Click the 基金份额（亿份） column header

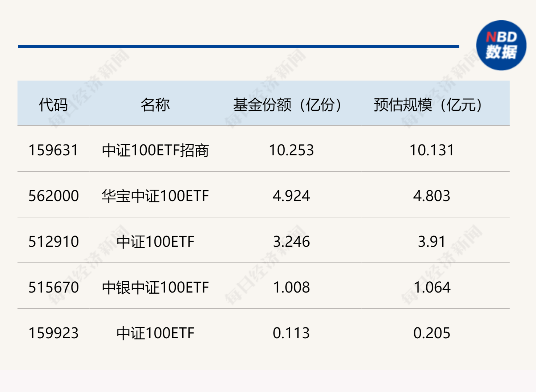[x=287, y=105]
